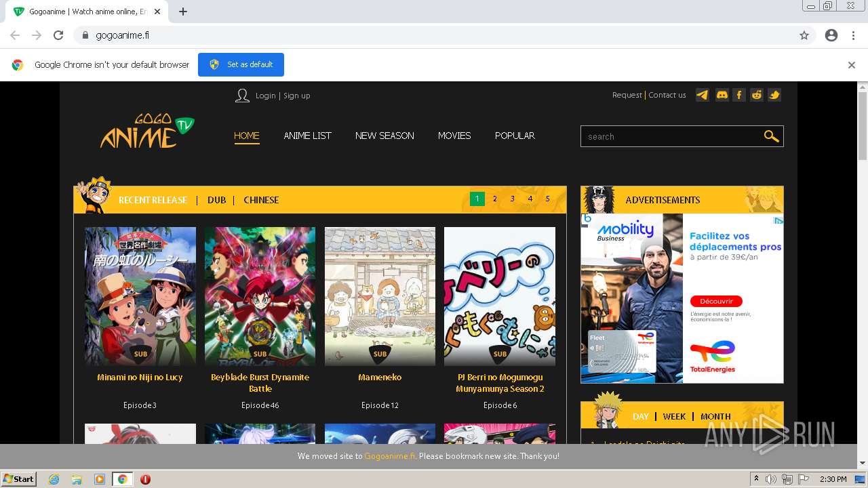The width and height of the screenshot is (868, 488).
Task: Go to recent release page 2
Action: coord(495,199)
